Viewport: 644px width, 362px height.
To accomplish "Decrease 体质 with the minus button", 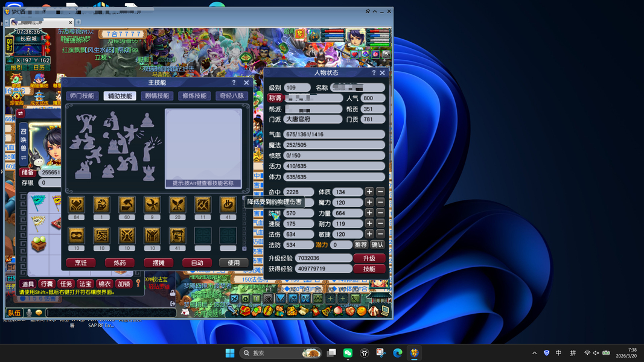I will point(380,192).
